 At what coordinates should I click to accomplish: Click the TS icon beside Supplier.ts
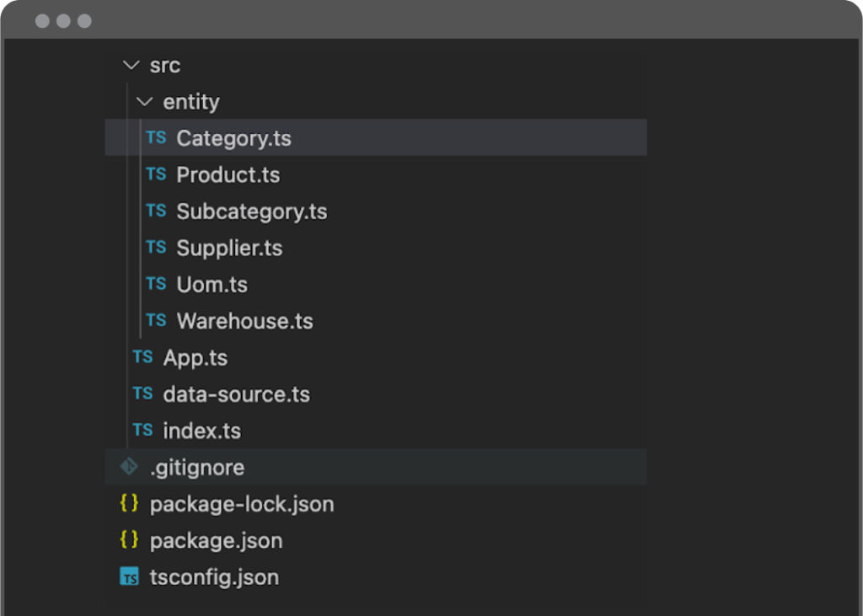point(156,247)
